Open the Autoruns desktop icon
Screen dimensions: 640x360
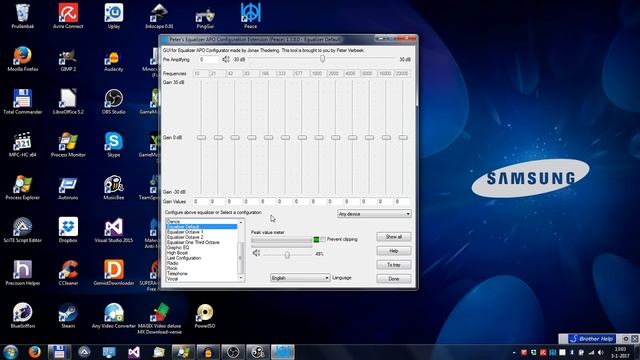68,187
